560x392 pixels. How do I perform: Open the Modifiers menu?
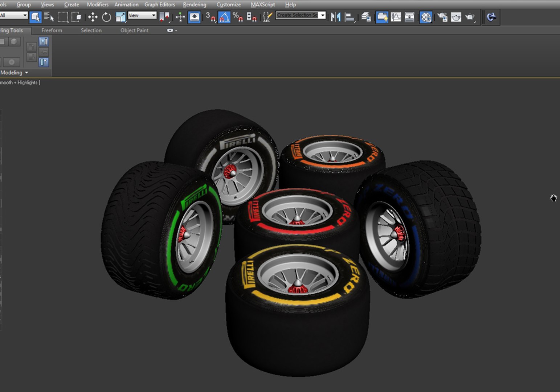(x=98, y=4)
